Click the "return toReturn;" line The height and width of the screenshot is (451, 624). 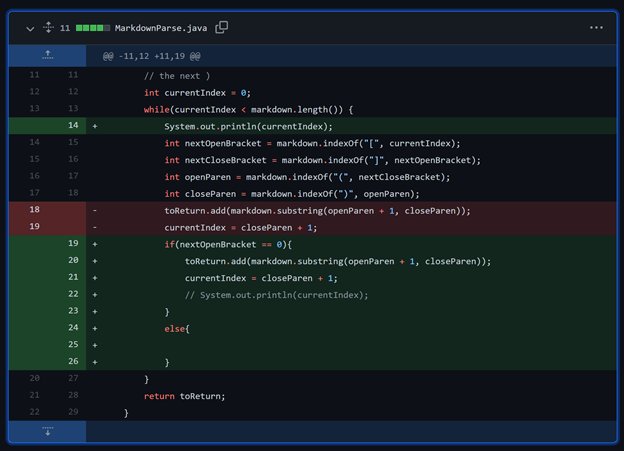point(184,396)
